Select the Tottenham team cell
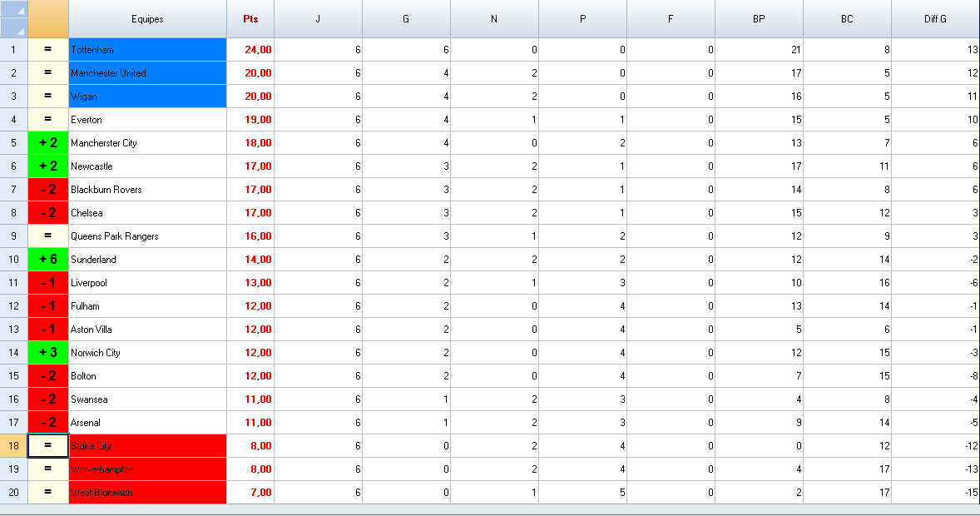Viewport: 980px width, 516px height. (147, 49)
